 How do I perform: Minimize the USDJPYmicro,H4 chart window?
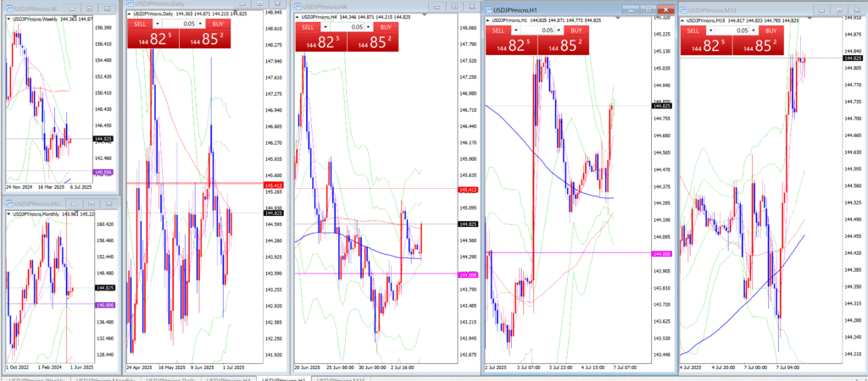437,7
